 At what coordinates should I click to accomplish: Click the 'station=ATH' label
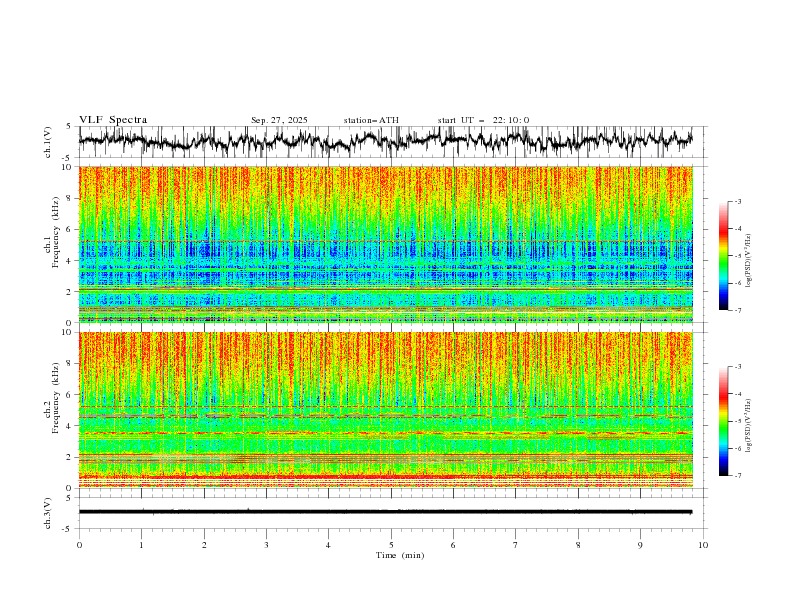click(371, 120)
